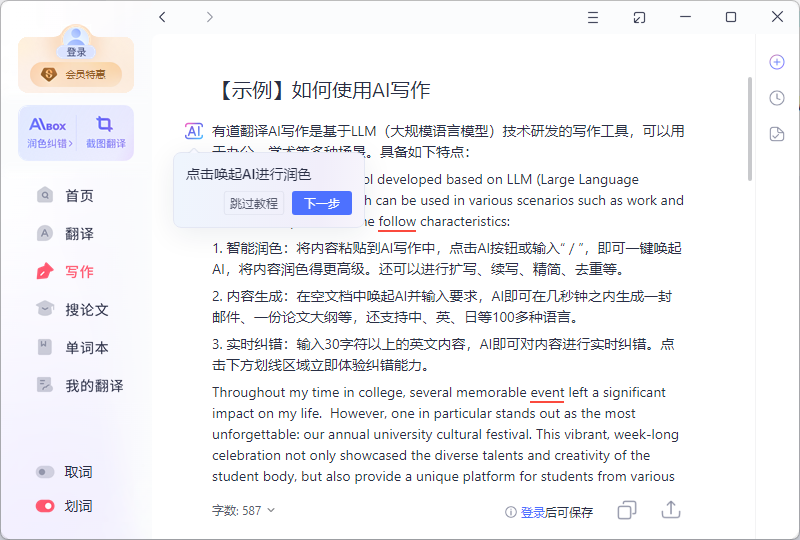Click the 后可保存 save notice text
The height and width of the screenshot is (540, 800).
click(x=569, y=512)
